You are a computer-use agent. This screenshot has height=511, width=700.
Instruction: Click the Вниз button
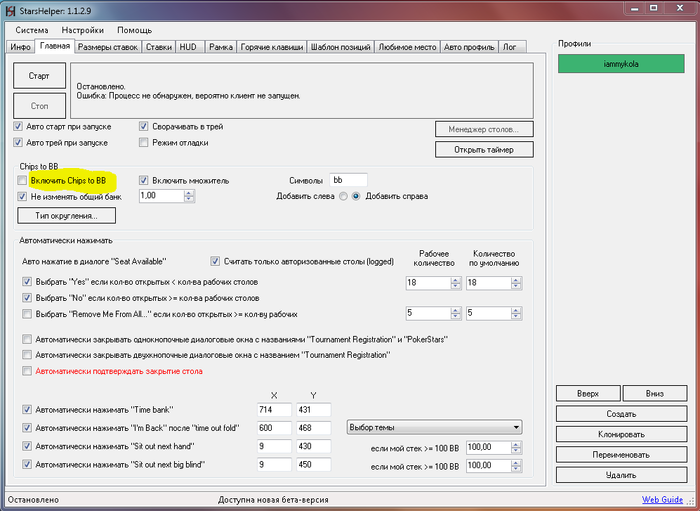point(654,394)
